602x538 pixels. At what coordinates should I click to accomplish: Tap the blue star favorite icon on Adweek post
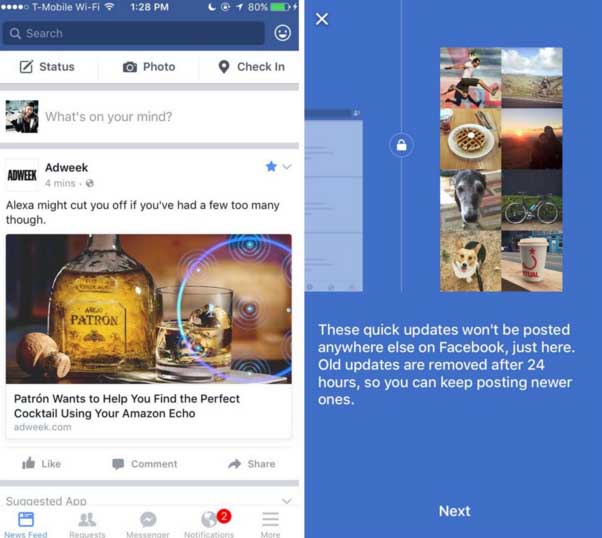[x=271, y=166]
